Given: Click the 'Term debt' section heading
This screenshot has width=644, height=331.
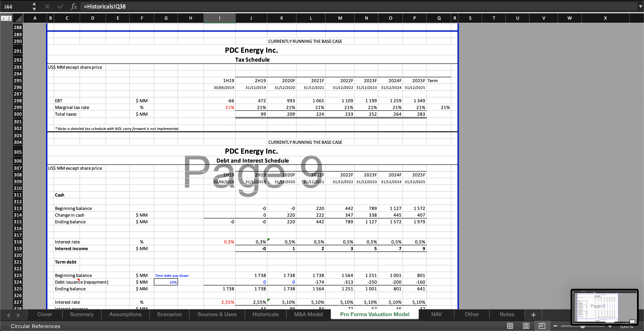Looking at the screenshot, I should pyautogui.click(x=66, y=262).
